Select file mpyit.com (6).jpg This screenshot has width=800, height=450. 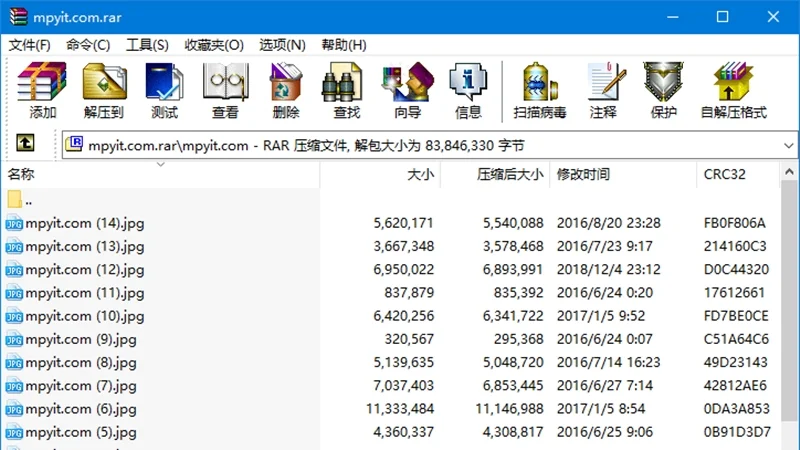click(x=81, y=409)
